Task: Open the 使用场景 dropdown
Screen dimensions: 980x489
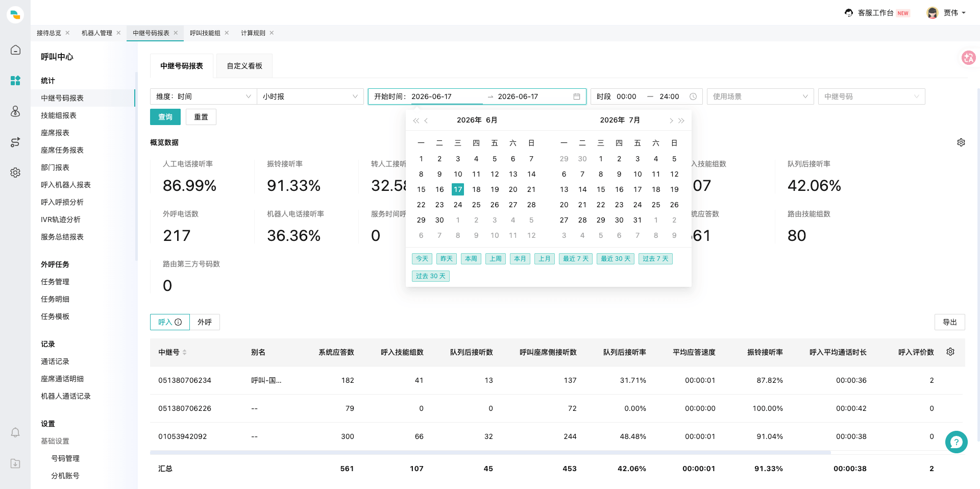Action: pos(761,96)
